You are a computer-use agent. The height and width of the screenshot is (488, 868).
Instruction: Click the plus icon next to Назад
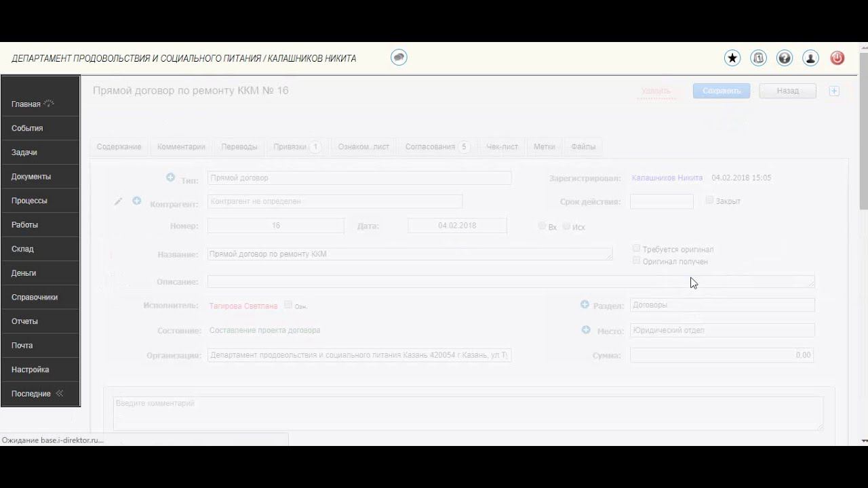(x=834, y=91)
